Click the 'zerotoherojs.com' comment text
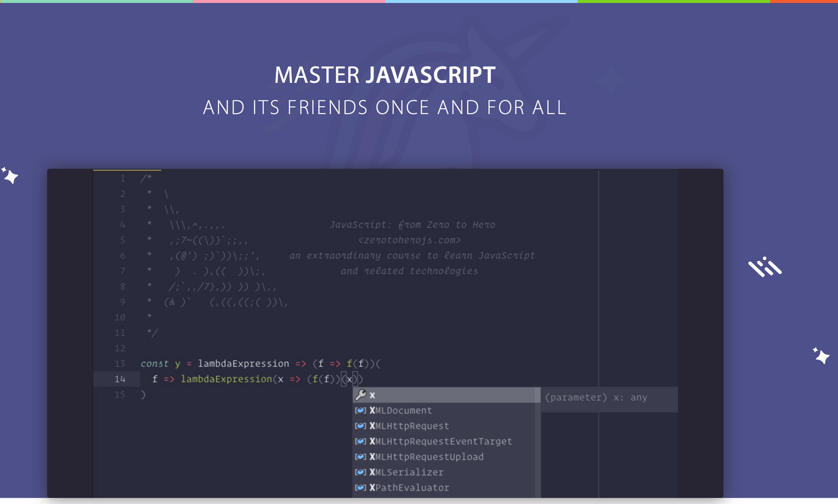Viewport: 838px width, 504px height. [410, 240]
